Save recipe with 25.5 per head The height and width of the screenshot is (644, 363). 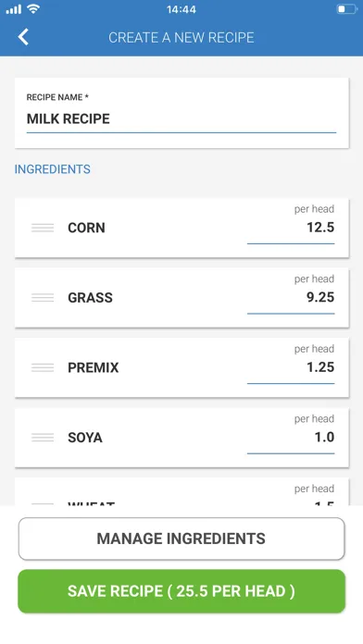tap(181, 591)
